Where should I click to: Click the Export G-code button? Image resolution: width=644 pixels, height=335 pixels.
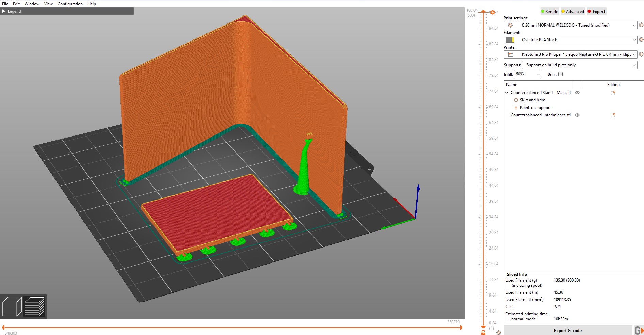[x=567, y=330]
